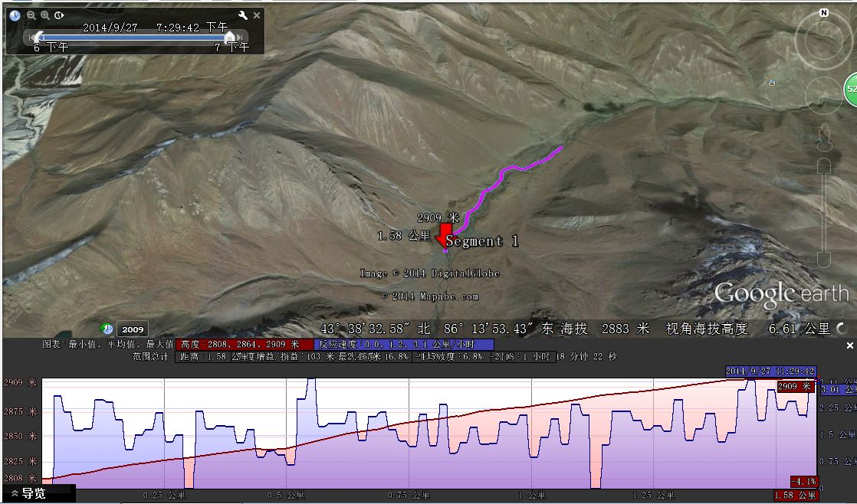The image size is (857, 504).
Task: Click the historical imagery clock icon beside 2009
Action: (107, 329)
